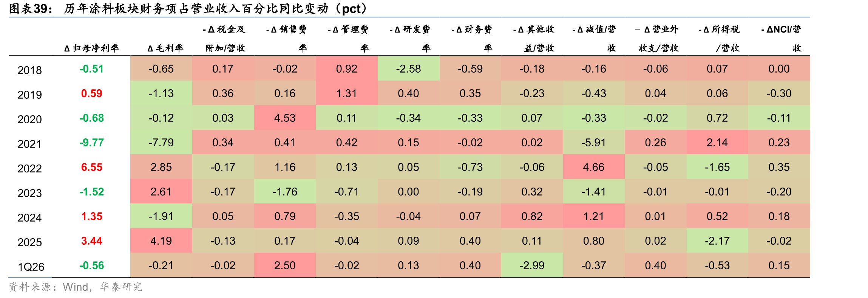Image resolution: width=868 pixels, height=298 pixels.
Task: Click the 2018 row label
Action: click(29, 70)
